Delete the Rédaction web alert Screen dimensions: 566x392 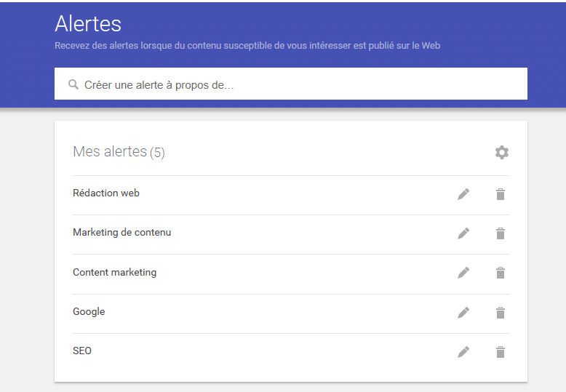click(501, 194)
